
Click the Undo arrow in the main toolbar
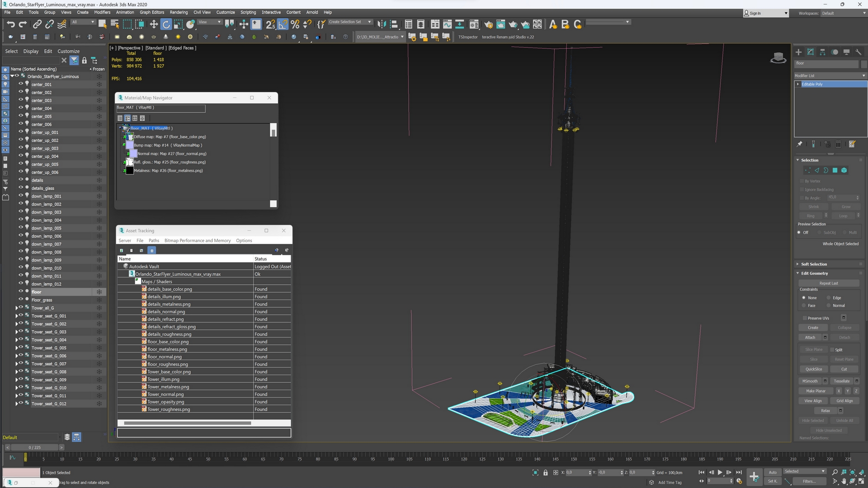(11, 24)
